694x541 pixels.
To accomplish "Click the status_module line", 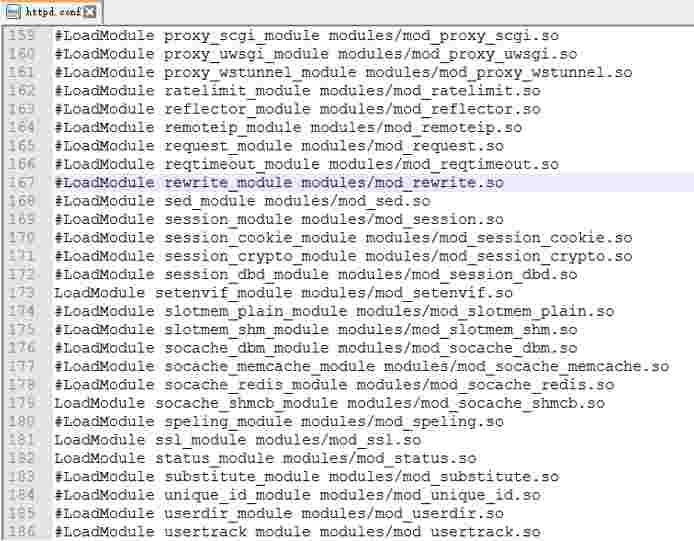I will (265, 458).
